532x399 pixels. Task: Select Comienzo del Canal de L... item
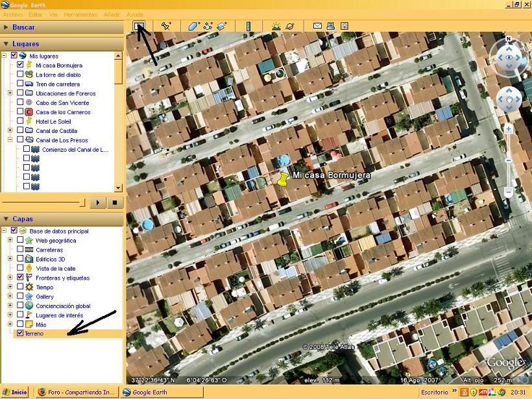75,150
